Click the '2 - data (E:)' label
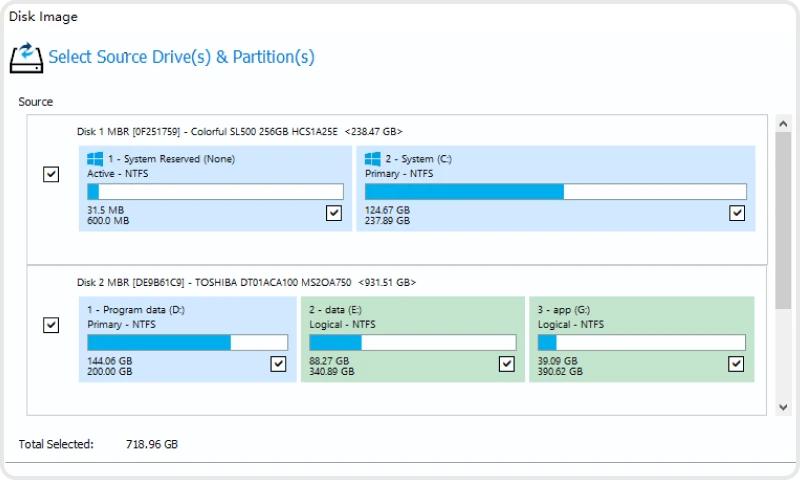Viewport: 800px width, 480px height. click(x=335, y=310)
